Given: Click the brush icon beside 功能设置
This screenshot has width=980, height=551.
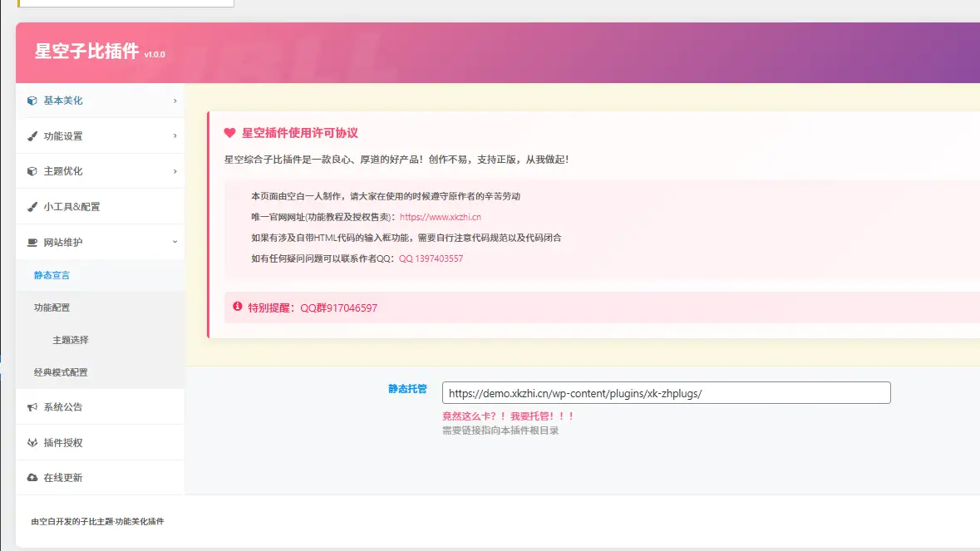Looking at the screenshot, I should pyautogui.click(x=32, y=136).
